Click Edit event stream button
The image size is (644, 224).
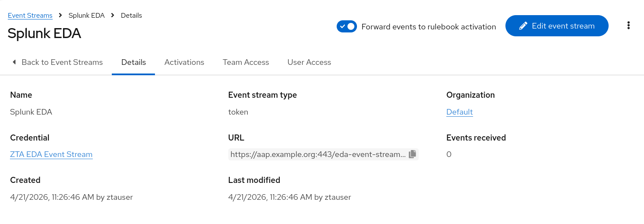[x=557, y=26]
